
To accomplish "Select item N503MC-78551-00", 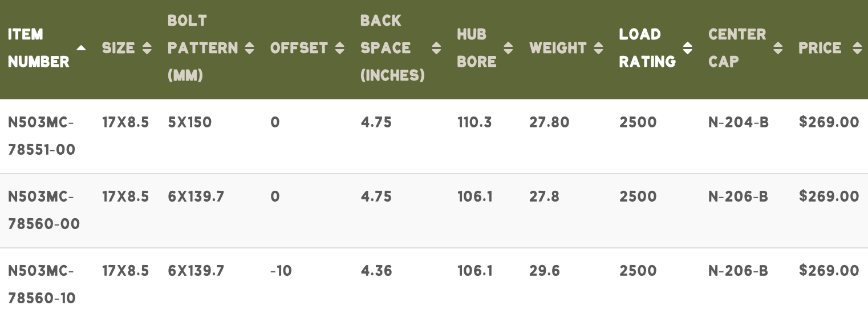I will 42,136.
